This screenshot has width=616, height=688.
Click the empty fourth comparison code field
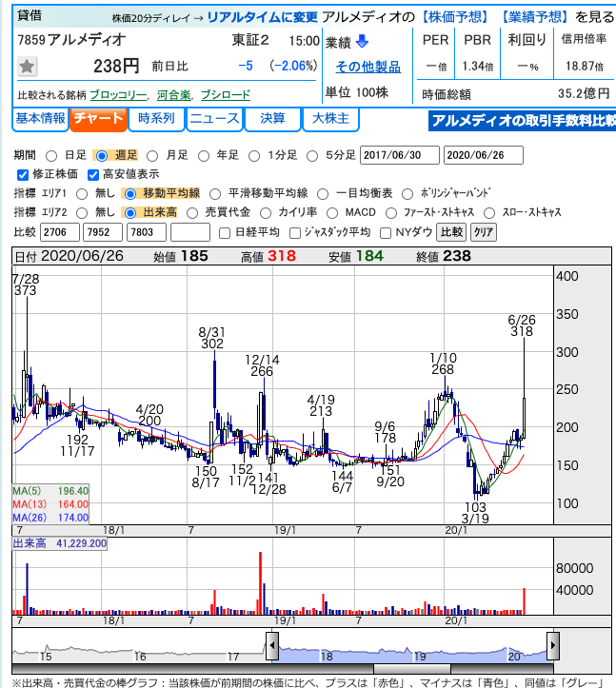coord(190,232)
